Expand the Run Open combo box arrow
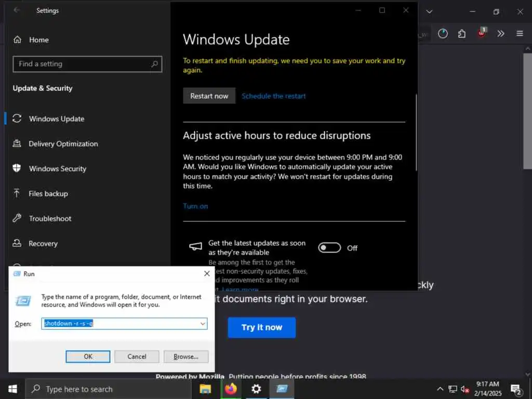Image resolution: width=532 pixels, height=399 pixels. pos(203,324)
